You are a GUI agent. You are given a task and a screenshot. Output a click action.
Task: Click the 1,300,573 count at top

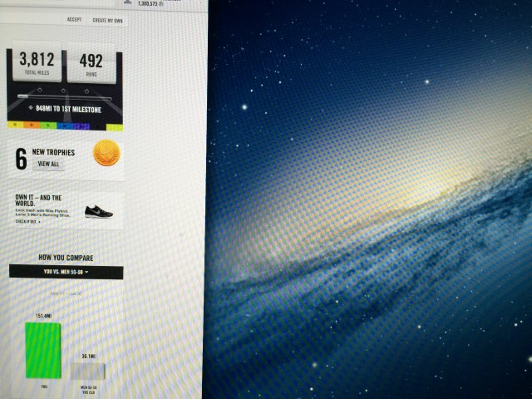150,3
